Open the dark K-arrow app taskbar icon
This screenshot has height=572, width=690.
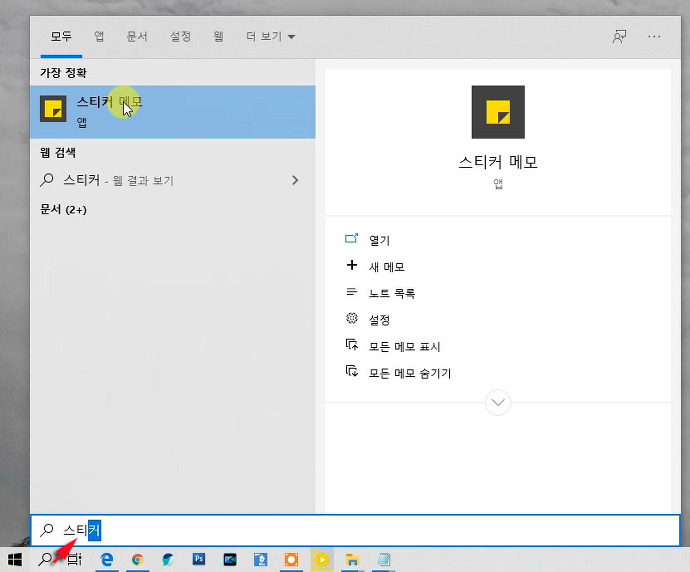230,560
